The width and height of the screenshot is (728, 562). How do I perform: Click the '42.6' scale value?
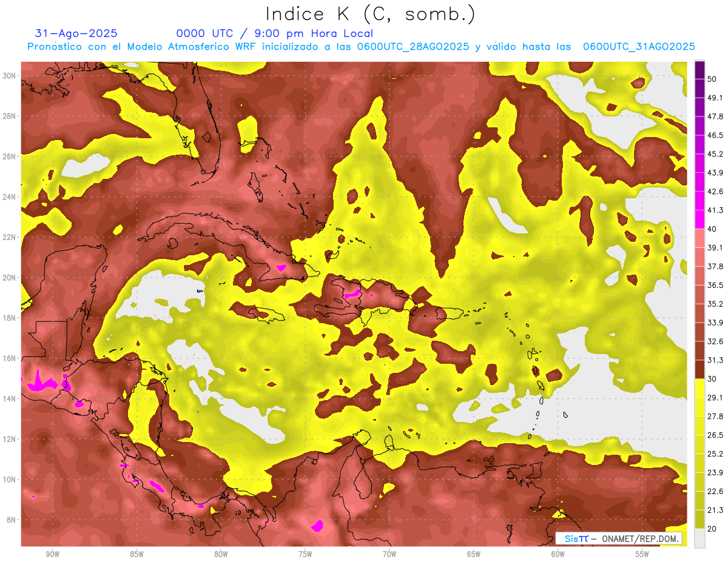coord(715,192)
